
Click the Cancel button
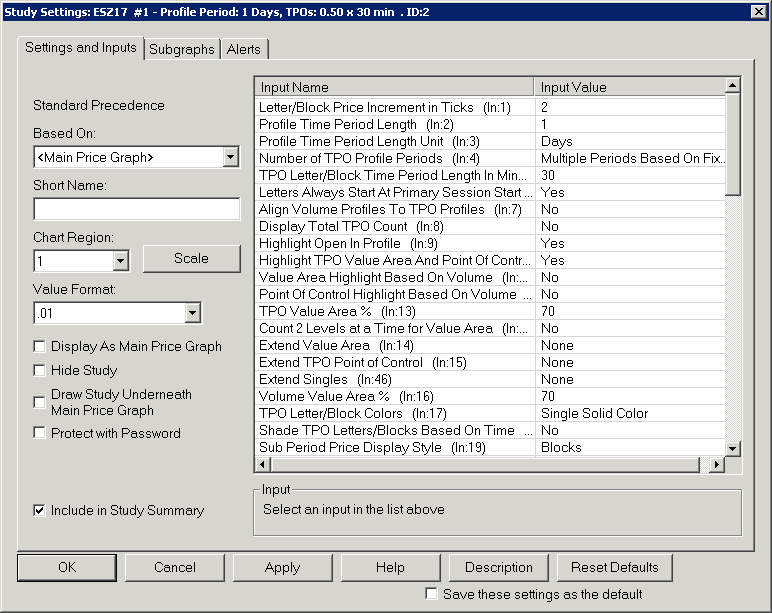click(x=175, y=568)
